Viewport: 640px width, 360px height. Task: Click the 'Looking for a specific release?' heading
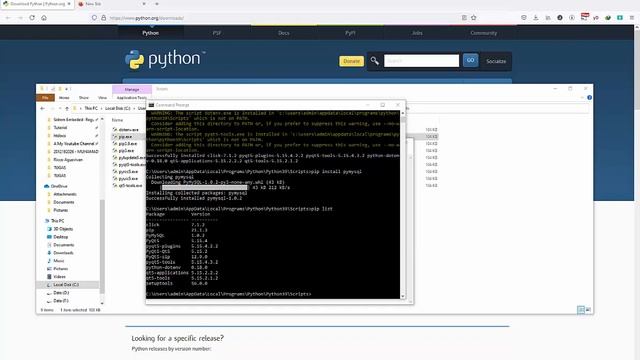point(178,338)
